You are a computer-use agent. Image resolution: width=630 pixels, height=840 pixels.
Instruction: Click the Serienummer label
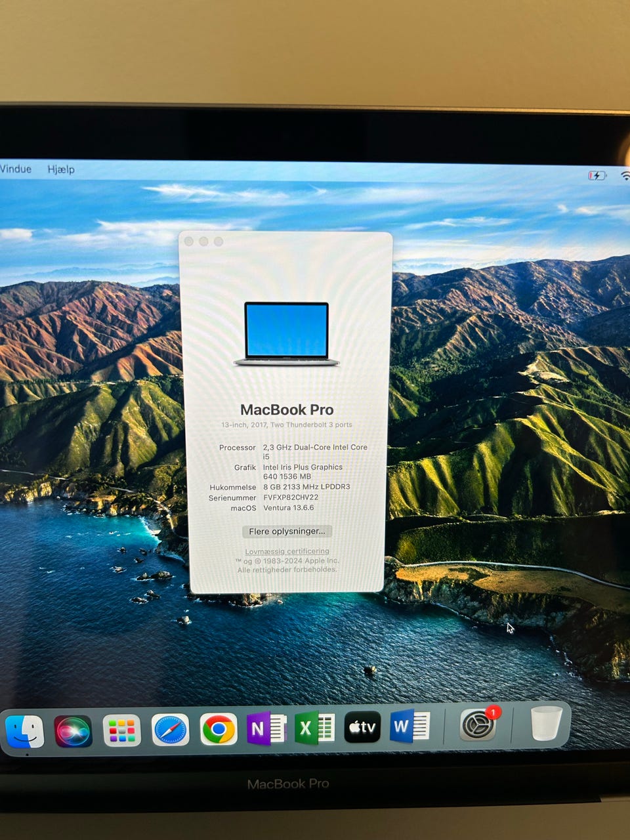coord(232,498)
